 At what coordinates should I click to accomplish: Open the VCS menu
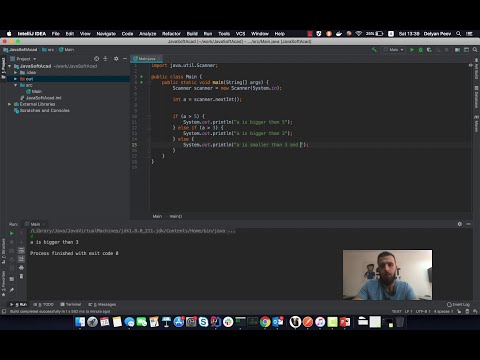pyautogui.click(x=240, y=34)
